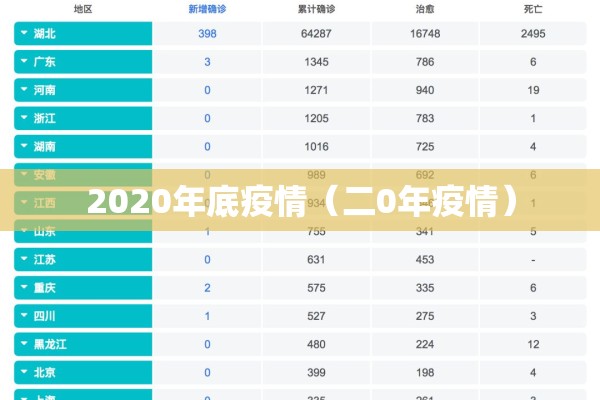The height and width of the screenshot is (400, 600).
Task: Click recovered value 786
Action: point(425,62)
